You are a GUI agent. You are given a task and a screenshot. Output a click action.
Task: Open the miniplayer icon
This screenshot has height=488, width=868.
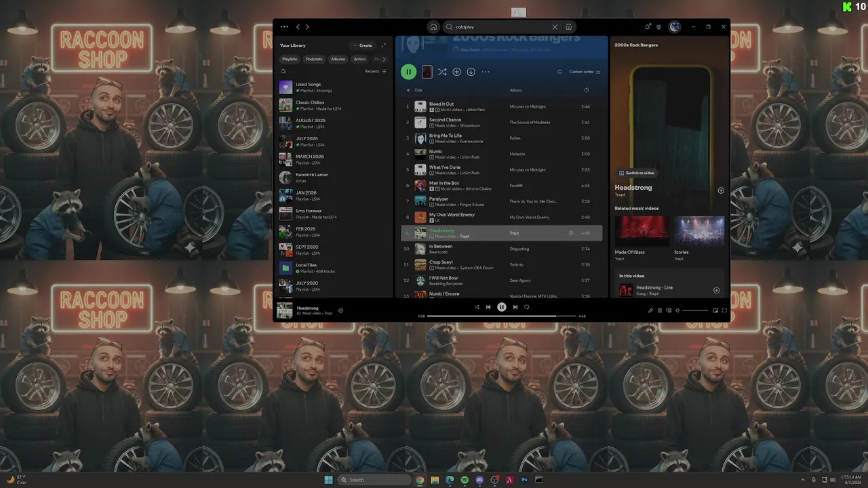point(715,310)
